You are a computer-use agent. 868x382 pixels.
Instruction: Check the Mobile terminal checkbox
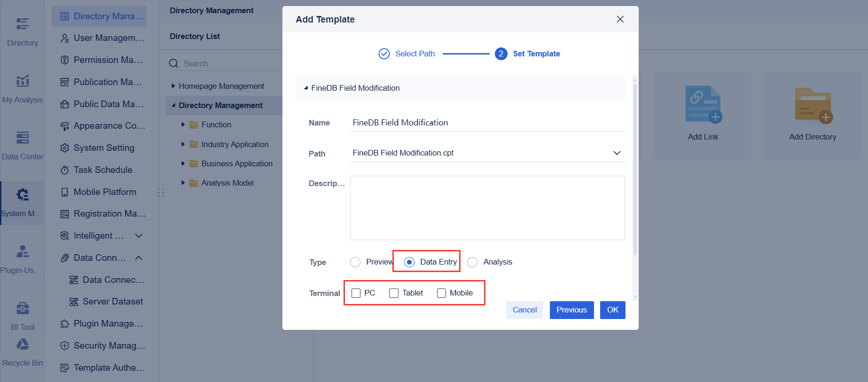[441, 293]
